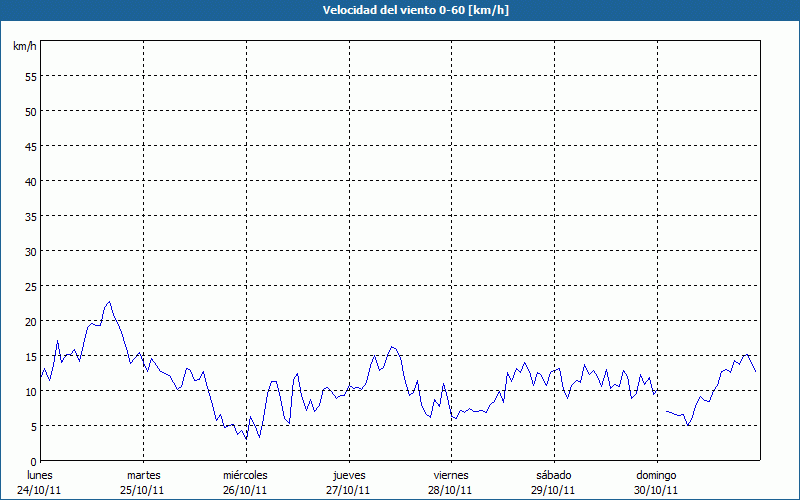800x500 pixels.
Task: Select the 'domingo' day label
Action: pos(656,475)
